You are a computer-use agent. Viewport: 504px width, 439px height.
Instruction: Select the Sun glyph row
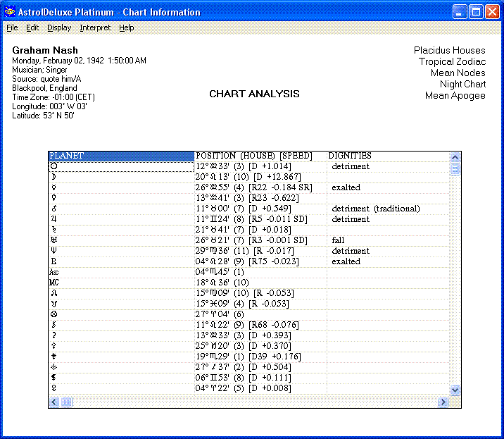pyautogui.click(x=53, y=166)
